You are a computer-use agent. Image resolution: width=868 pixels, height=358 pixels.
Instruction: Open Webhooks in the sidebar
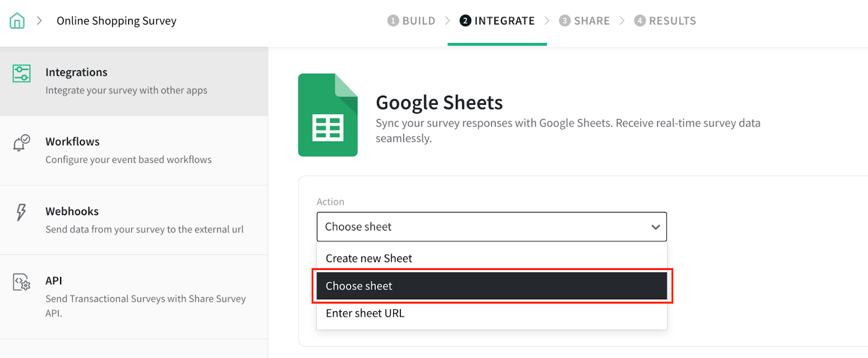point(134,220)
